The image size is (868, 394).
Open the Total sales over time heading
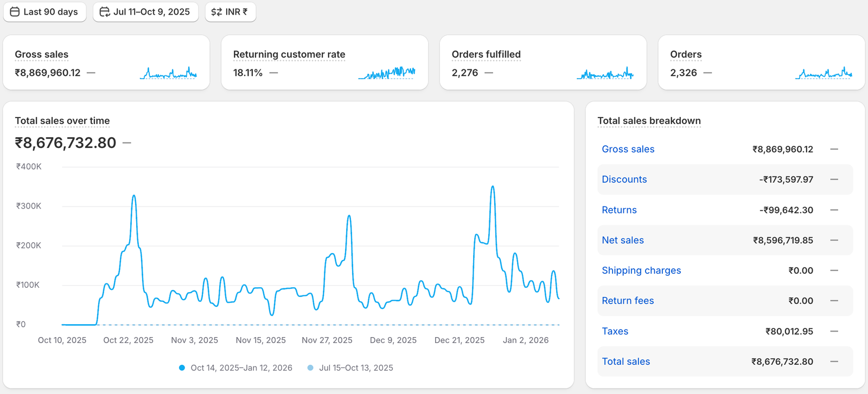click(x=62, y=121)
